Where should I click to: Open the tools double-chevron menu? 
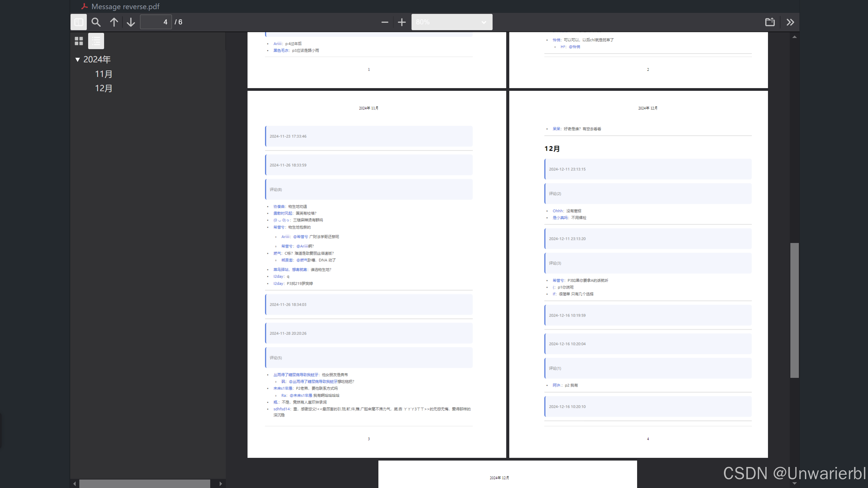coord(790,22)
